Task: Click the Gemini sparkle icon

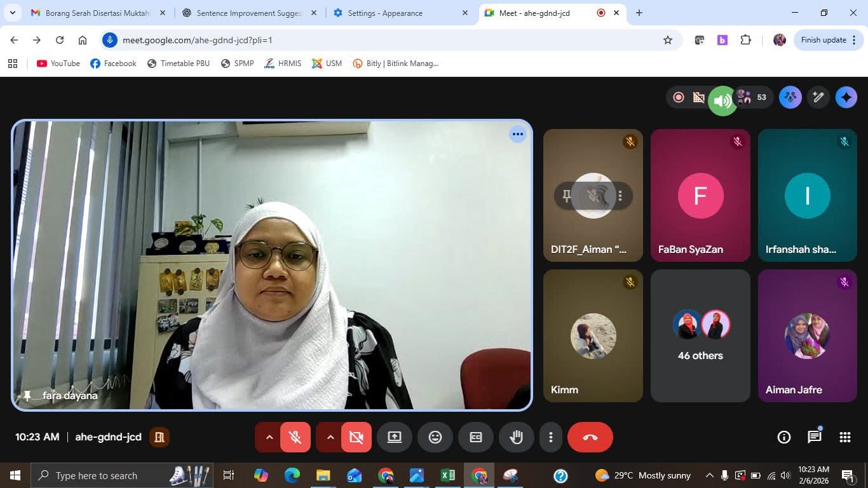Action: tap(846, 97)
